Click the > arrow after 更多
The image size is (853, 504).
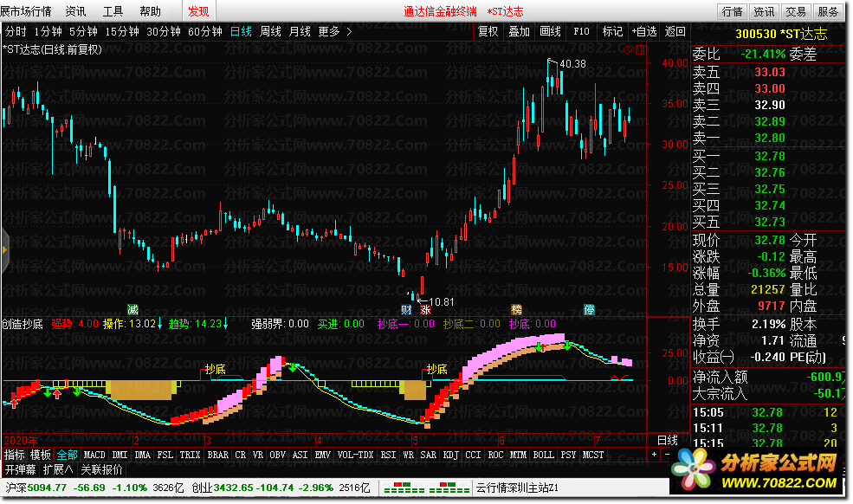coord(349,31)
